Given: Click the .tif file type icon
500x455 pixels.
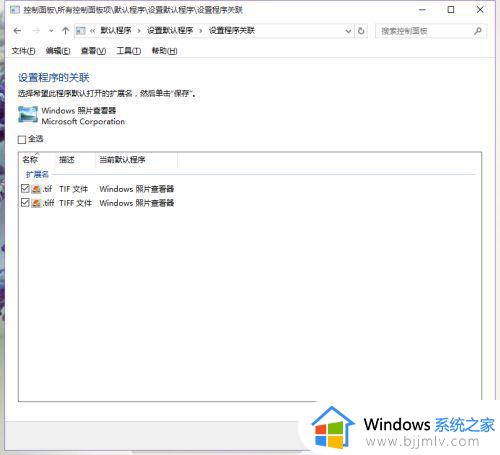Looking at the screenshot, I should coord(36,189).
